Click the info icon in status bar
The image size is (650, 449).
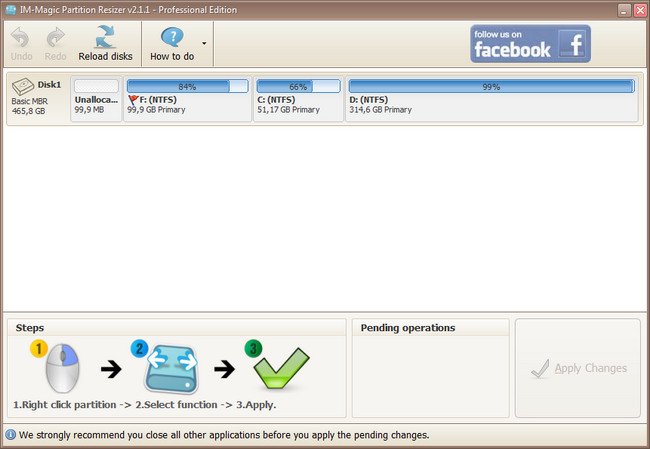(x=10, y=435)
